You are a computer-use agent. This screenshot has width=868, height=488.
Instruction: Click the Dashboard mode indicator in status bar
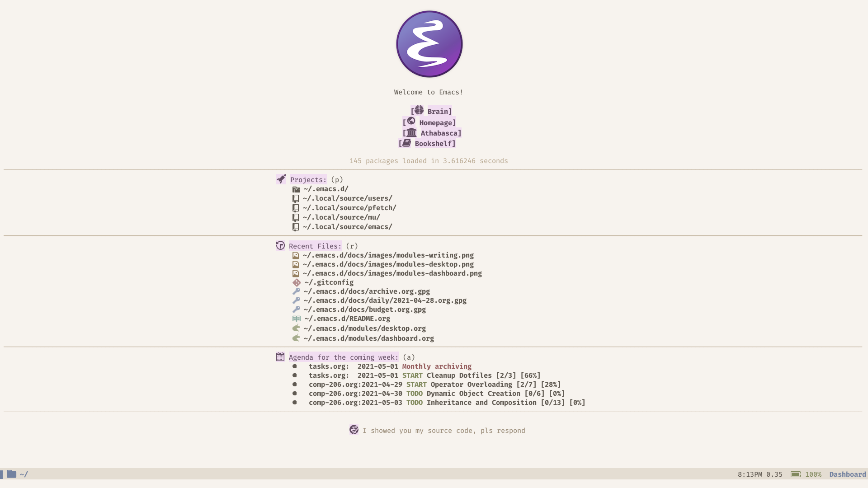point(847,474)
